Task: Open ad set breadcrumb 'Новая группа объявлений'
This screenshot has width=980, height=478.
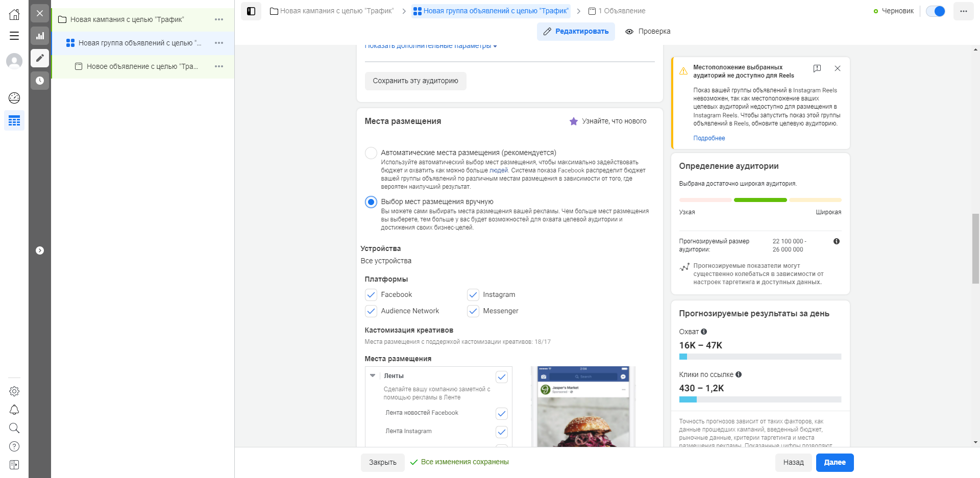Action: tap(491, 11)
